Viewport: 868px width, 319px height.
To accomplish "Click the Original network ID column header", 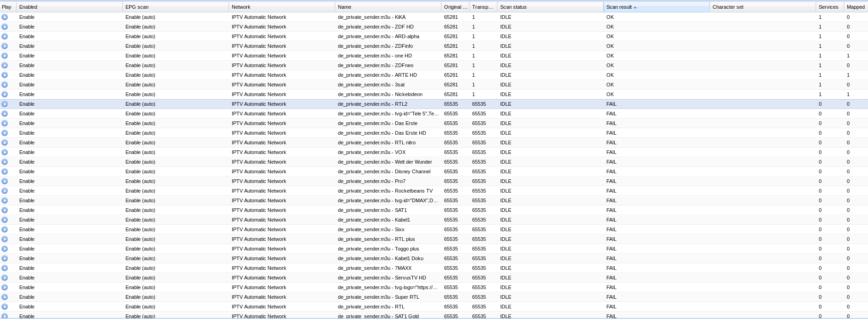I will coord(455,7).
